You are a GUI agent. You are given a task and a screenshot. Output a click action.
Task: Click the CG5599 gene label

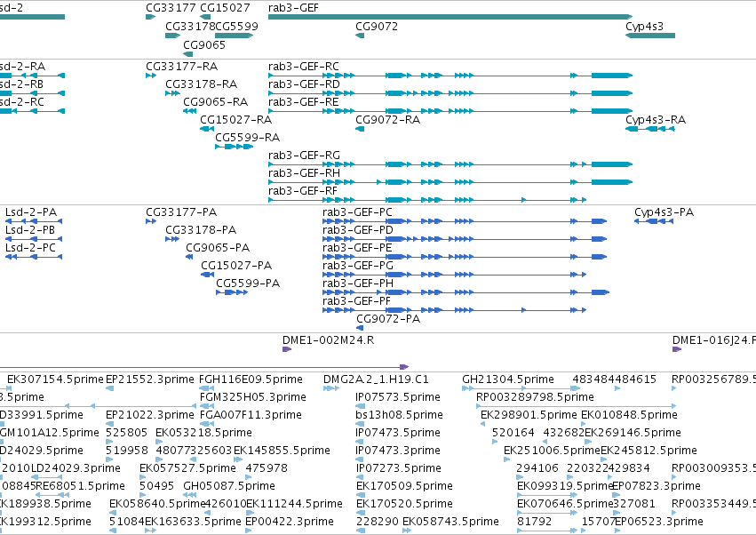point(236,26)
